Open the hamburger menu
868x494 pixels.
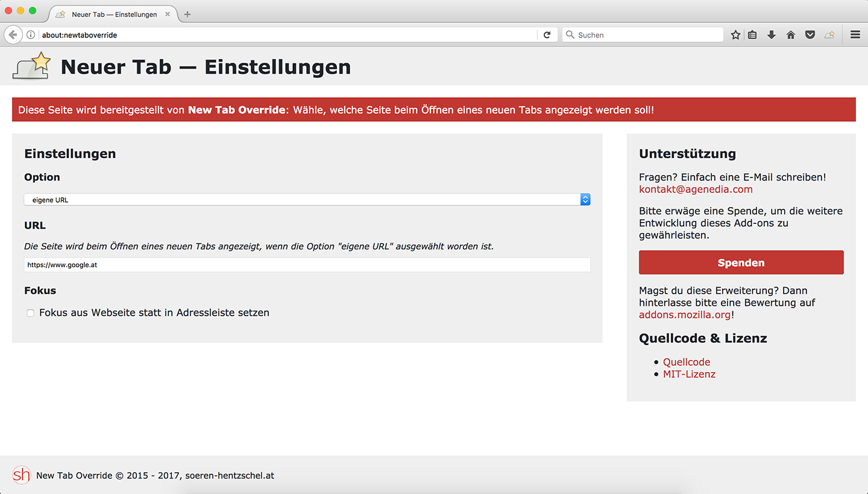coord(855,35)
